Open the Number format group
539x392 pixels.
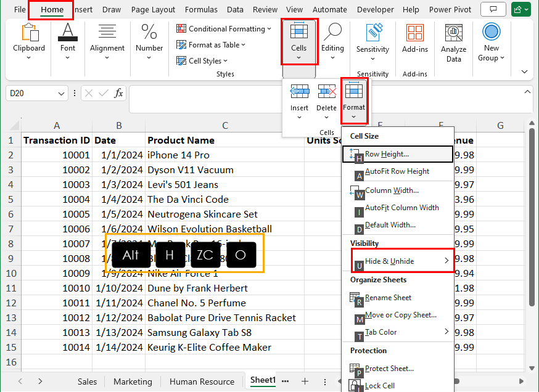tap(149, 41)
